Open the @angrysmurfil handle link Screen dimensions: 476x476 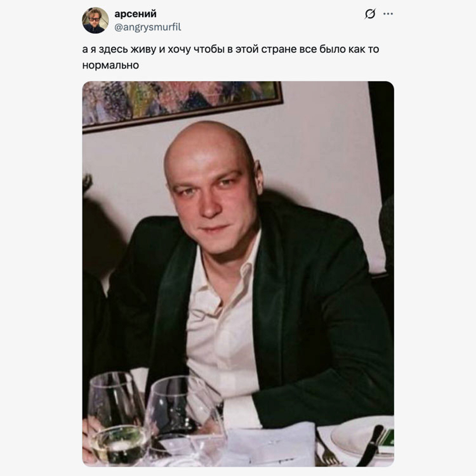click(x=148, y=27)
